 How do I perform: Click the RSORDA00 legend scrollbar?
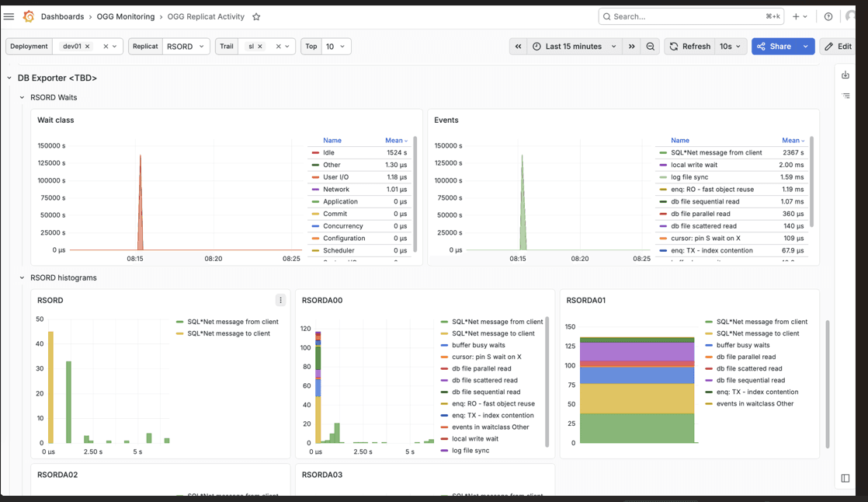[x=547, y=382]
